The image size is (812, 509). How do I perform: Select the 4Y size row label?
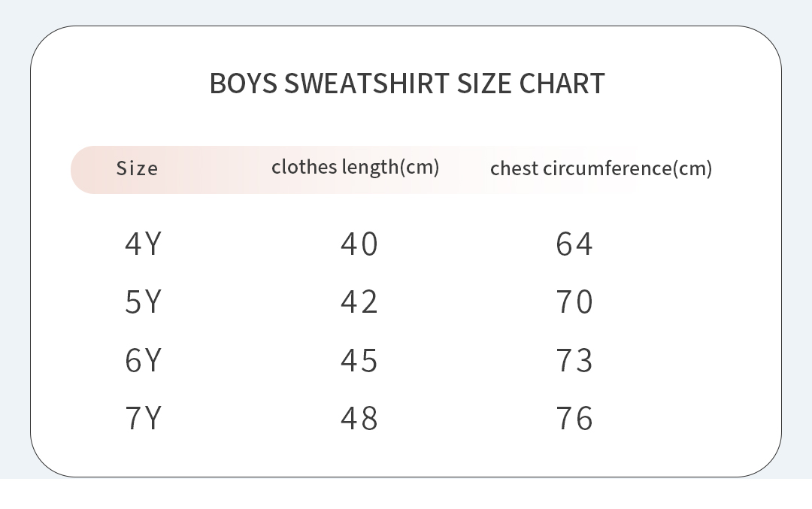coord(143,244)
